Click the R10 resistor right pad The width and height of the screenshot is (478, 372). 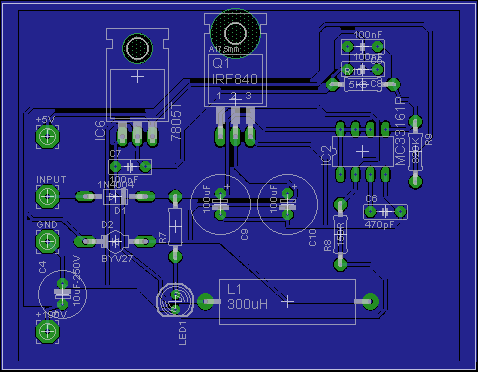(393, 85)
